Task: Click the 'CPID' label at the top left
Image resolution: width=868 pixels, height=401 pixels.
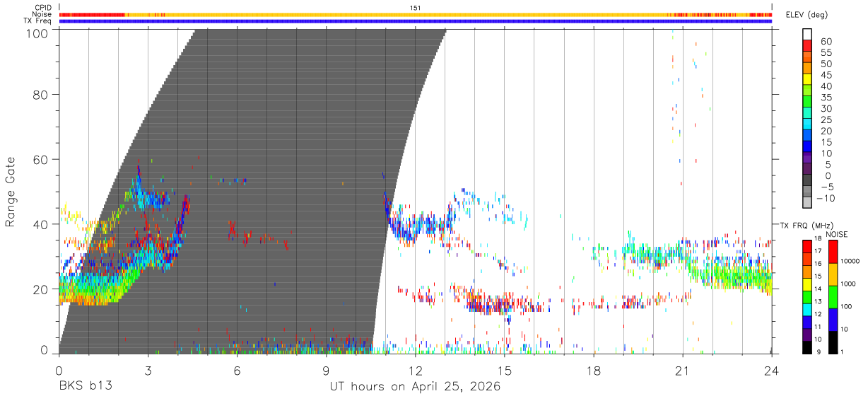Action: [43, 8]
